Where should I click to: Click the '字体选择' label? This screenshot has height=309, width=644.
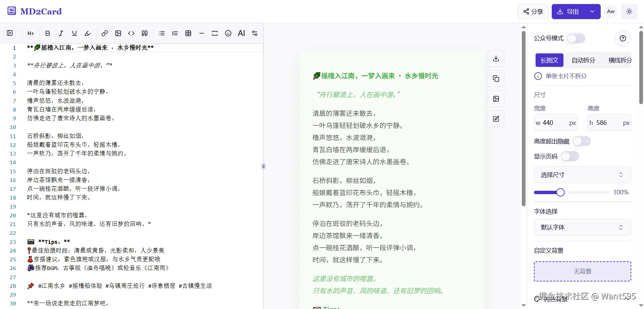tap(546, 212)
